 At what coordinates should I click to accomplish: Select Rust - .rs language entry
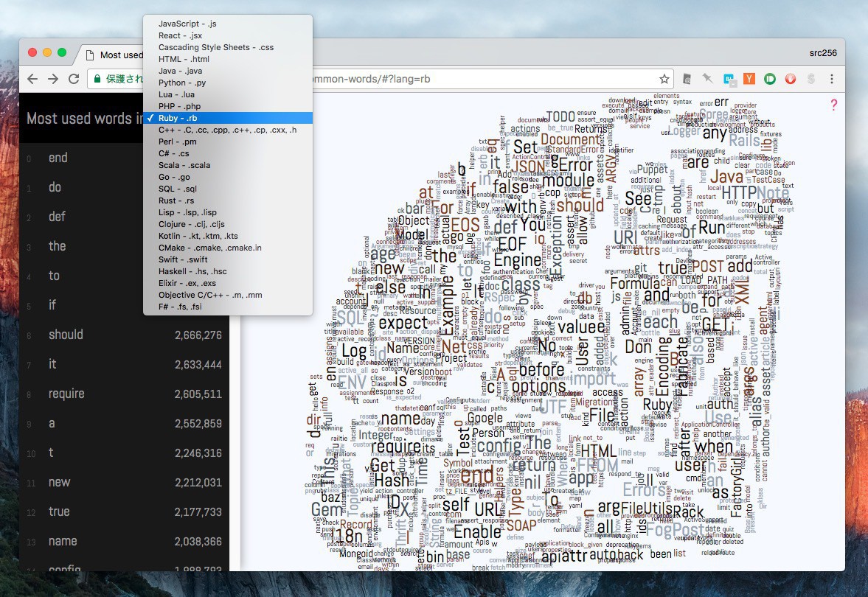point(176,200)
